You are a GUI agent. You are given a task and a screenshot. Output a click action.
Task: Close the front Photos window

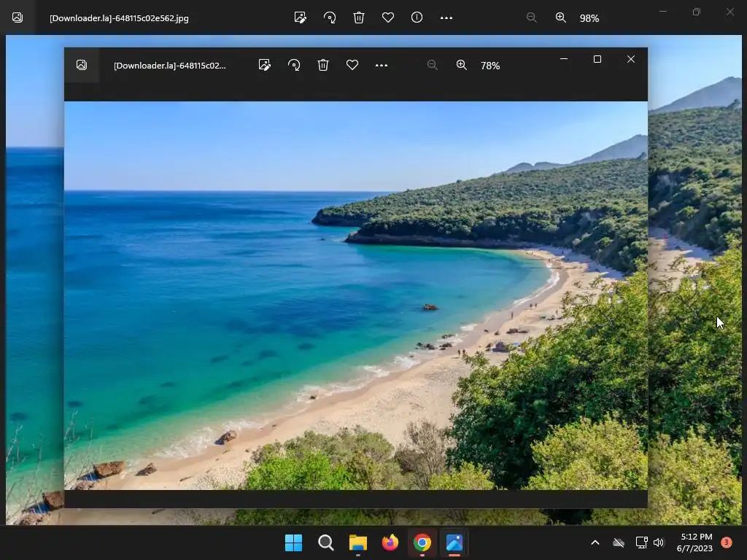pos(631,59)
